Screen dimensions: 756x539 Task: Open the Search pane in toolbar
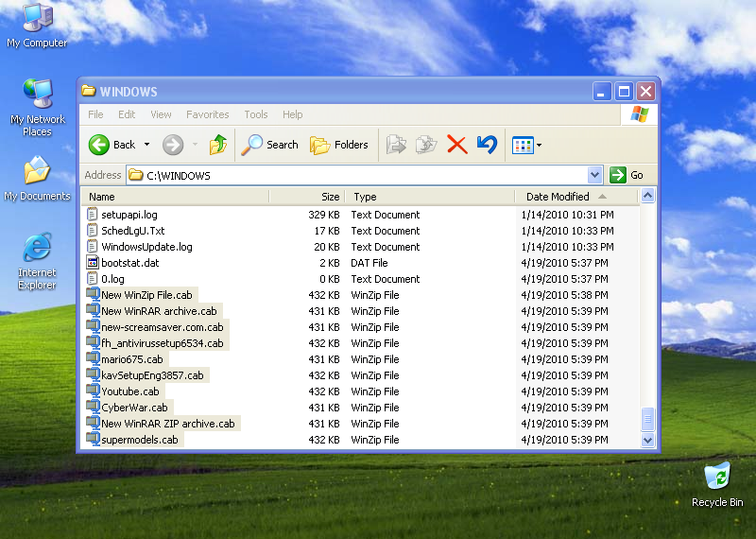(x=270, y=145)
